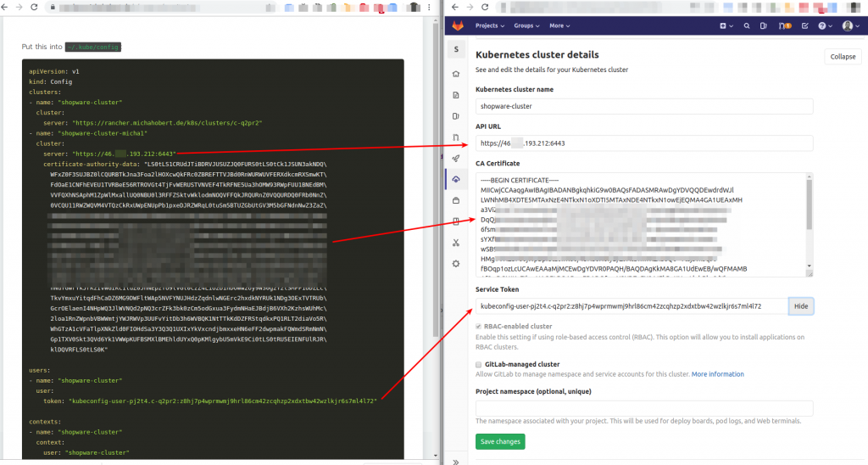This screenshot has height=465, width=868.
Task: Open the Snippets scissors icon in sidebar
Action: pos(456,243)
